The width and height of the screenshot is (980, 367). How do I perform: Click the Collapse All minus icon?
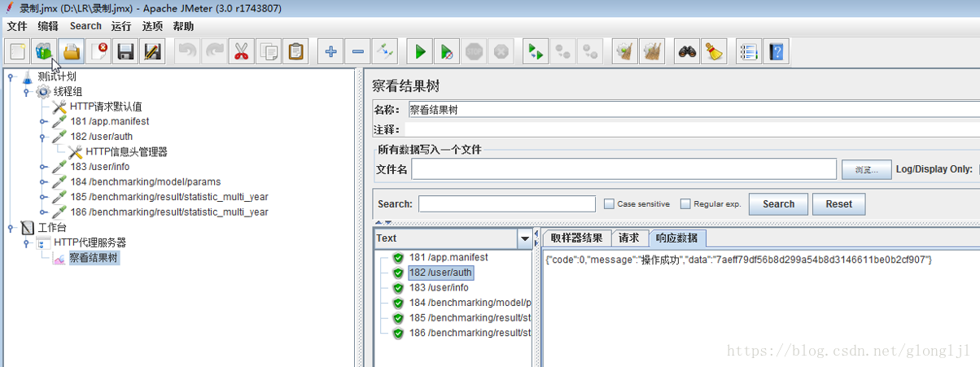pos(357,52)
